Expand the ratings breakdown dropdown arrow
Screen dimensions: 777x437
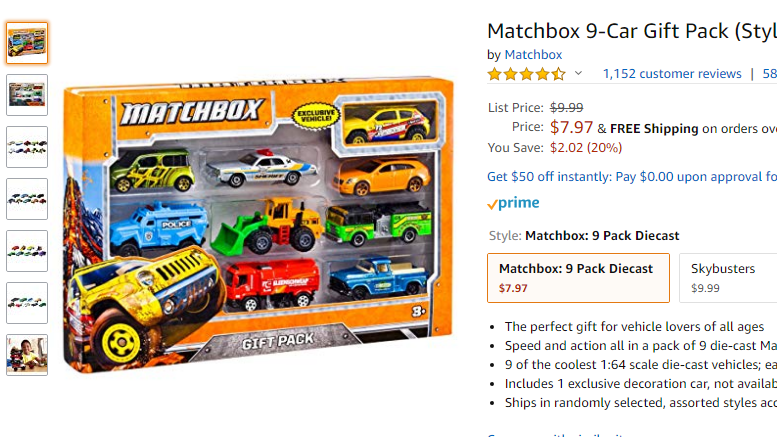(578, 73)
